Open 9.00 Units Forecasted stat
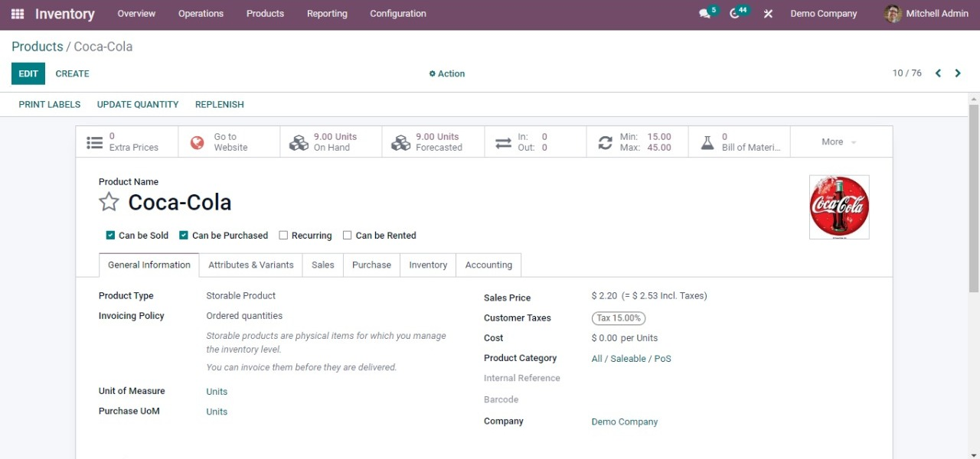The image size is (980, 459). point(433,142)
